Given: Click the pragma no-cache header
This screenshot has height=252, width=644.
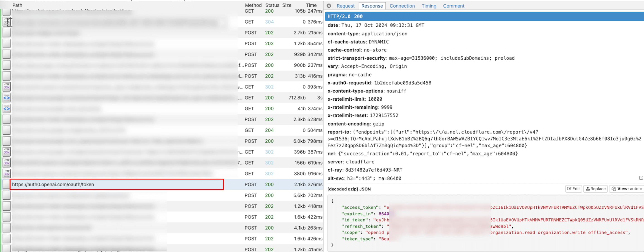Looking at the screenshot, I should pos(349,75).
